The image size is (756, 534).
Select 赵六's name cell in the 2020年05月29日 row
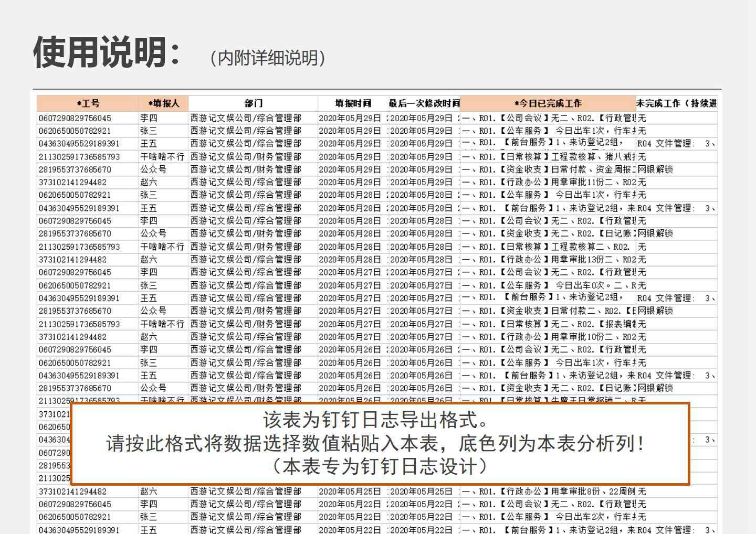point(163,182)
